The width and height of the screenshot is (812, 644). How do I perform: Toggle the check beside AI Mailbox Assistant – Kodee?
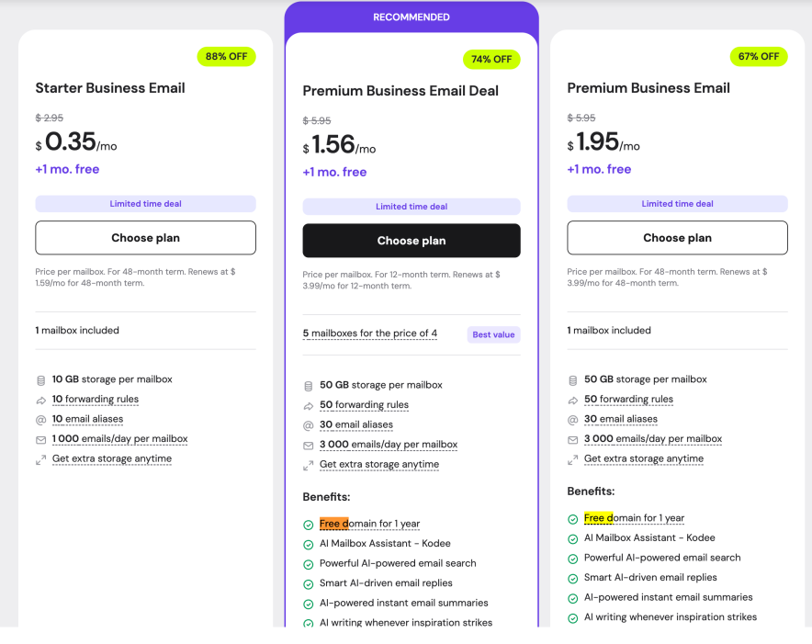(x=308, y=544)
